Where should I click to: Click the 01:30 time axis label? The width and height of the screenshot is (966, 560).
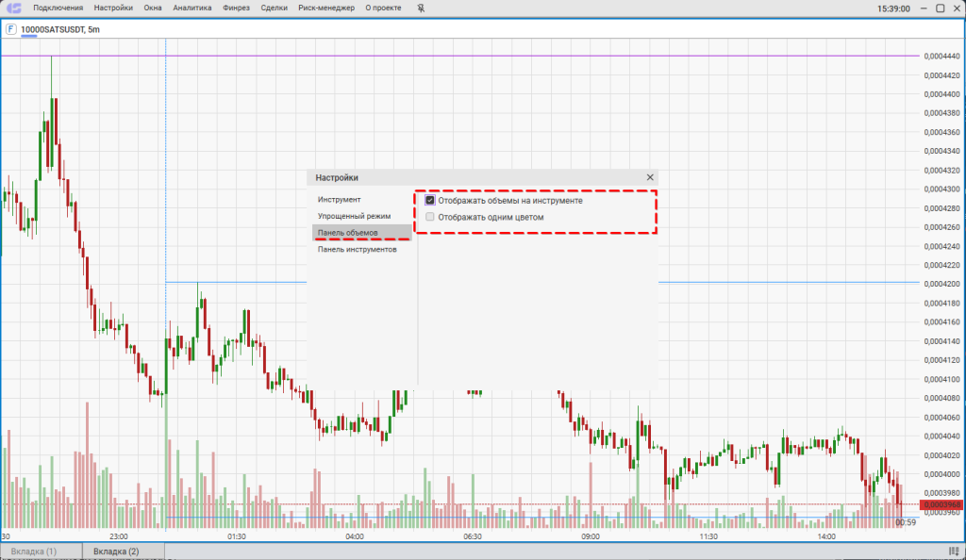pyautogui.click(x=237, y=536)
